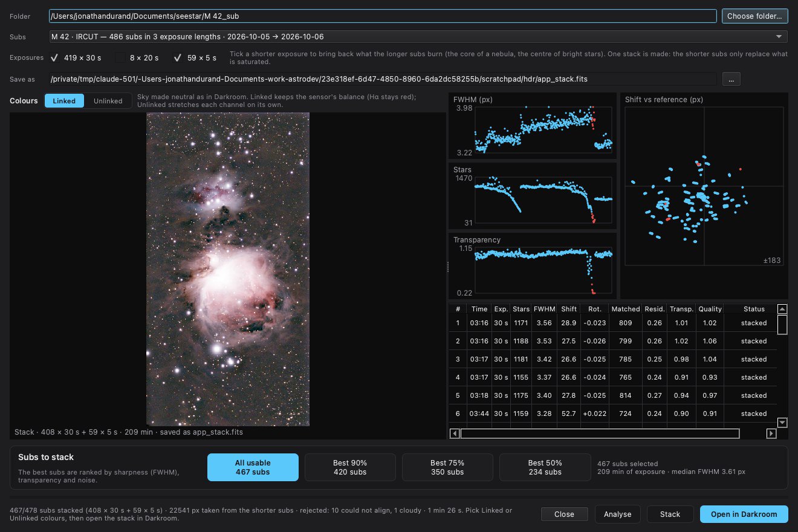Click the M 42 stacked preview image
798x532 pixels.
228,269
